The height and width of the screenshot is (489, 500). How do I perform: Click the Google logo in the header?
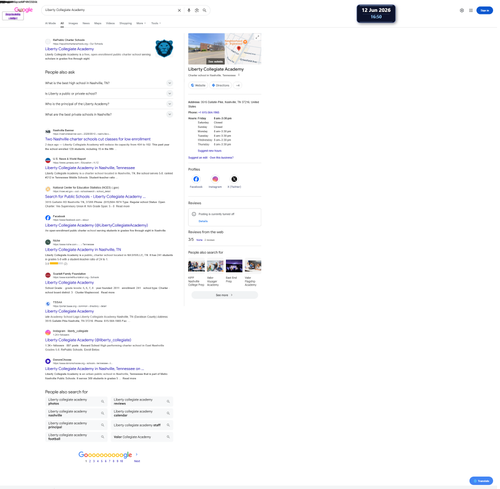(23, 10)
